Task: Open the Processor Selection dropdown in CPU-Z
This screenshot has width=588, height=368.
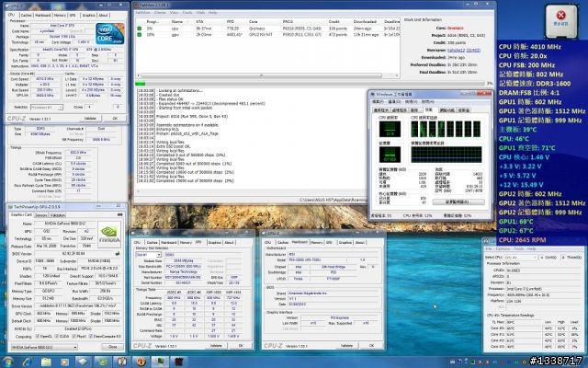Action: point(47,108)
